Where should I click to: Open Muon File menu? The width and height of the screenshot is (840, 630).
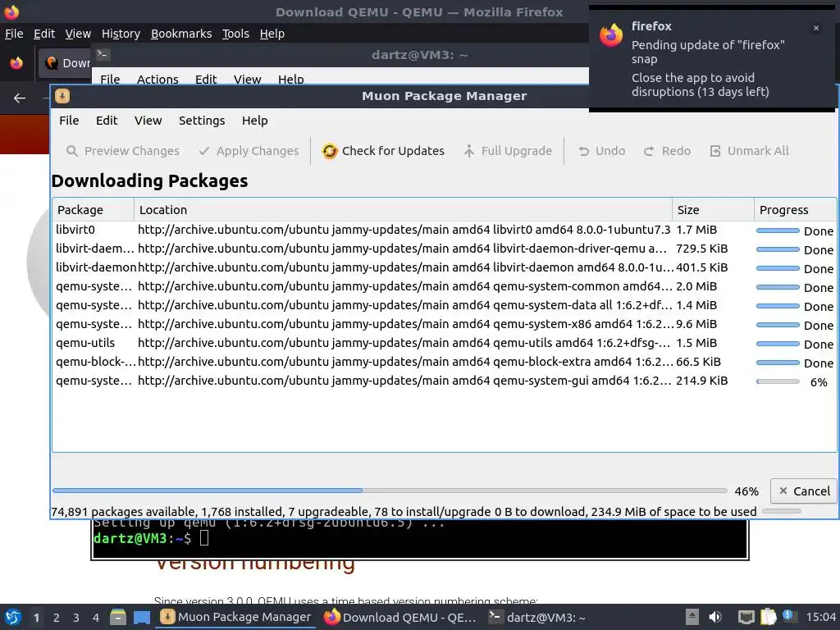click(69, 121)
